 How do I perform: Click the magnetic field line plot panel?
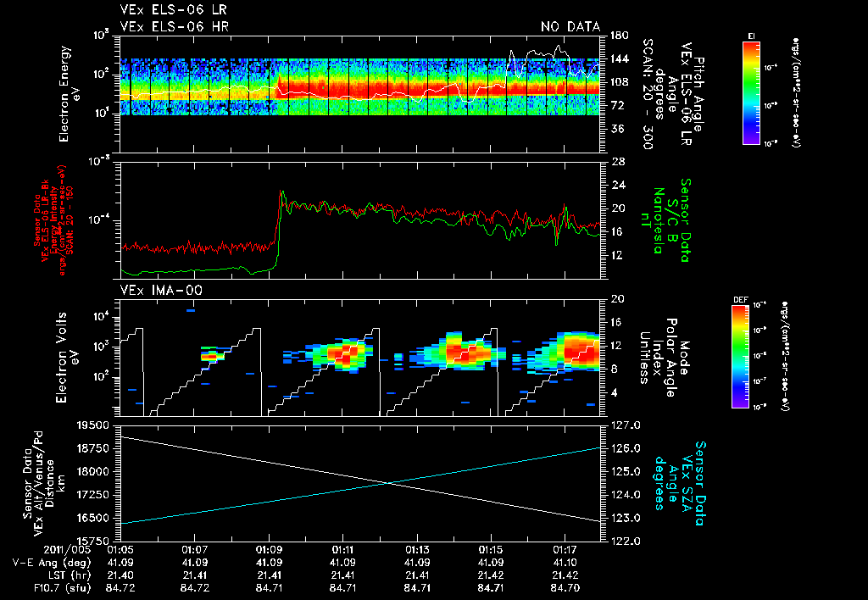click(x=360, y=220)
